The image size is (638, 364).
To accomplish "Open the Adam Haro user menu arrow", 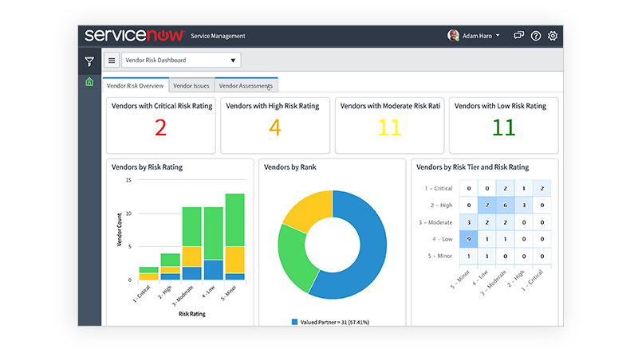I will click(x=498, y=36).
